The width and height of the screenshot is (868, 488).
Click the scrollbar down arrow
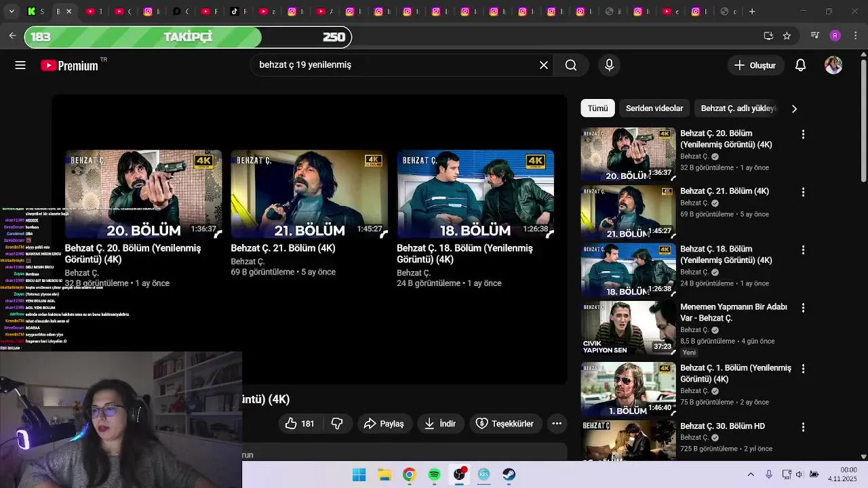point(863,457)
